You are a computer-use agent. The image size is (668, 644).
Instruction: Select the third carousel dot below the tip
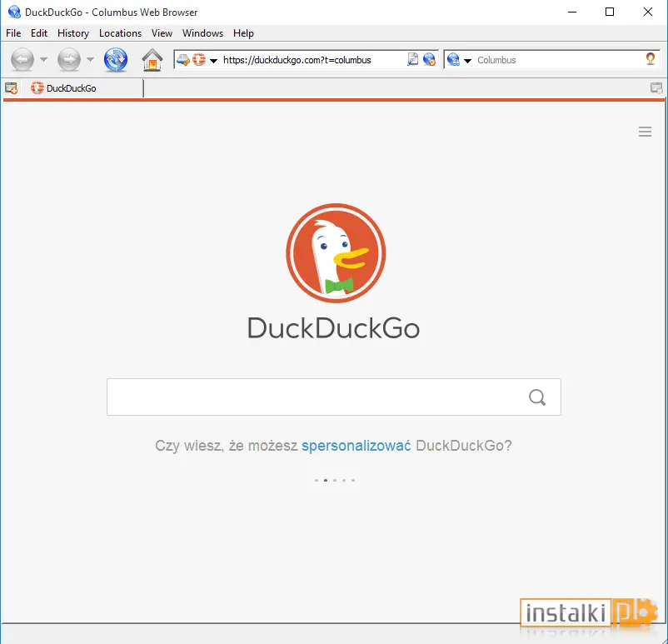tap(335, 481)
